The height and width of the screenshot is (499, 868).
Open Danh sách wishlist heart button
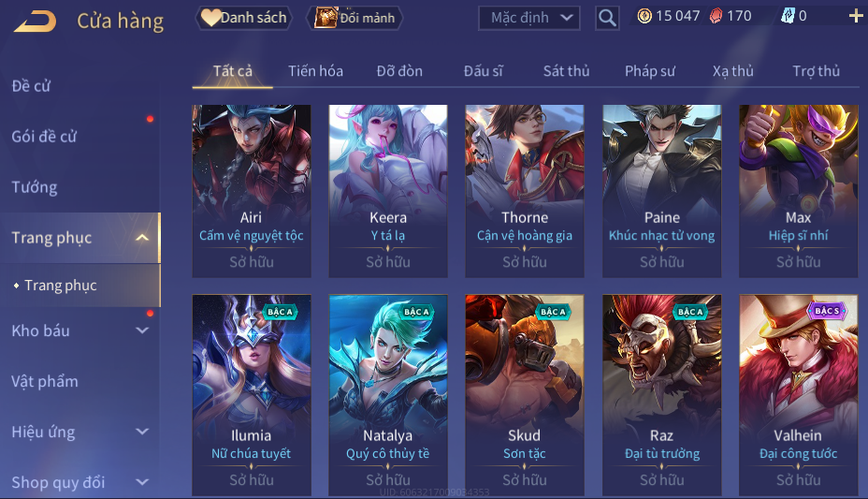tap(243, 18)
